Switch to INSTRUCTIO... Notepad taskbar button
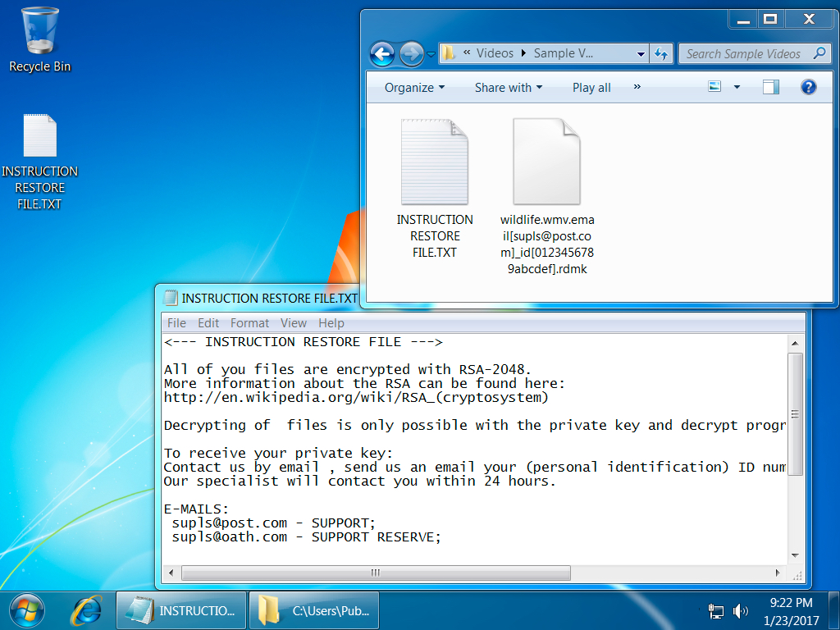The height and width of the screenshot is (630, 840). tap(181, 610)
